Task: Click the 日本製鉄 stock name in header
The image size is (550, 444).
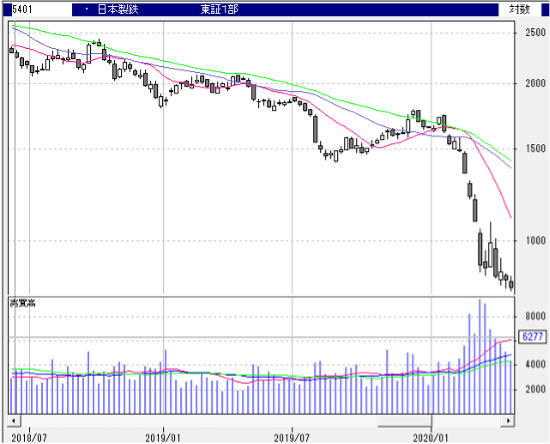Action: (x=118, y=9)
